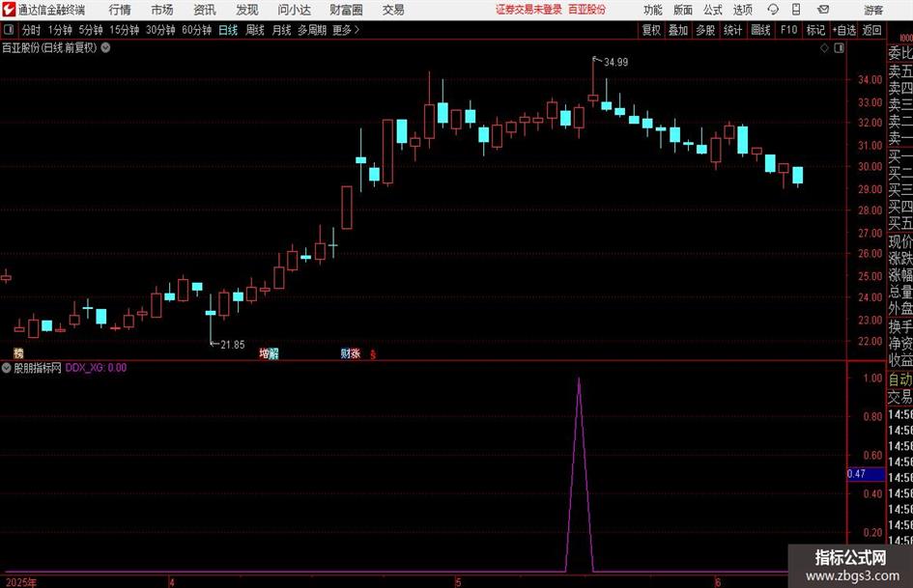Open the 行情 menu
Viewport: 913px width, 588px height.
pyautogui.click(x=120, y=10)
